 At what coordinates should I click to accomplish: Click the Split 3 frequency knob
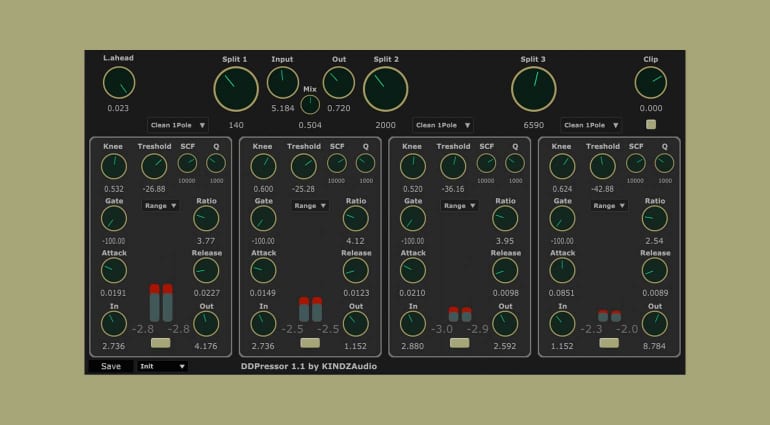(534, 89)
